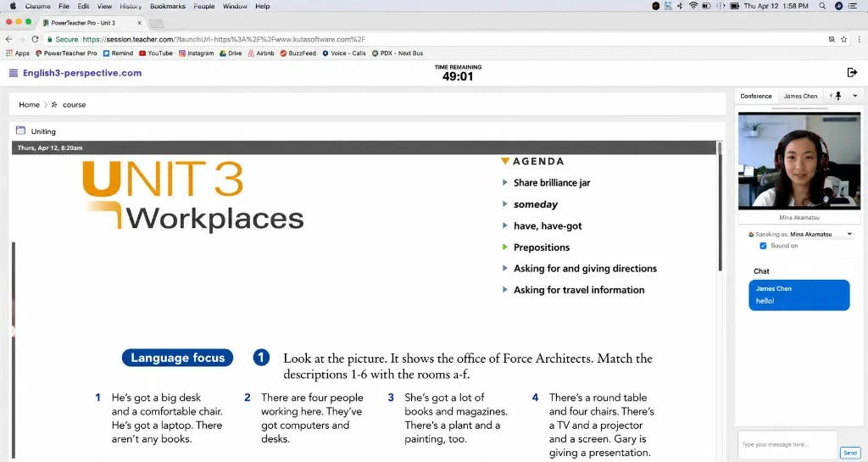The width and height of the screenshot is (868, 462).
Task: Switch to the James Chen tab
Action: [800, 96]
